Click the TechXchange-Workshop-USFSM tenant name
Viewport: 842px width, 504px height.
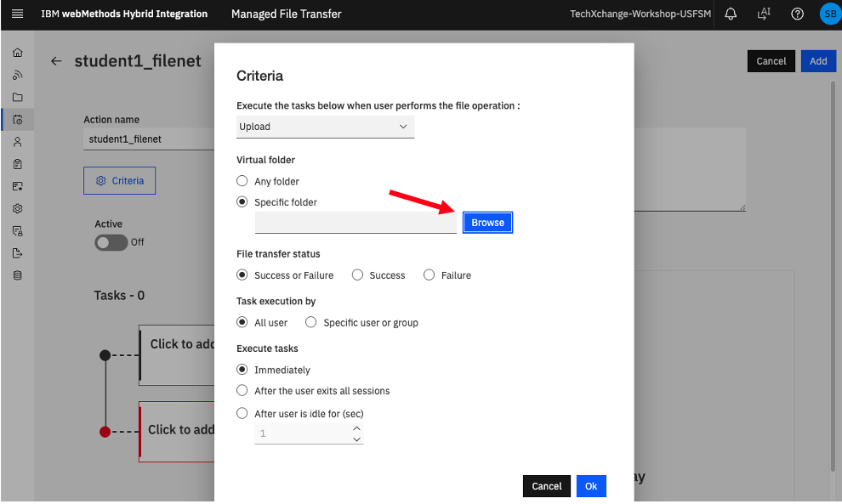(640, 14)
